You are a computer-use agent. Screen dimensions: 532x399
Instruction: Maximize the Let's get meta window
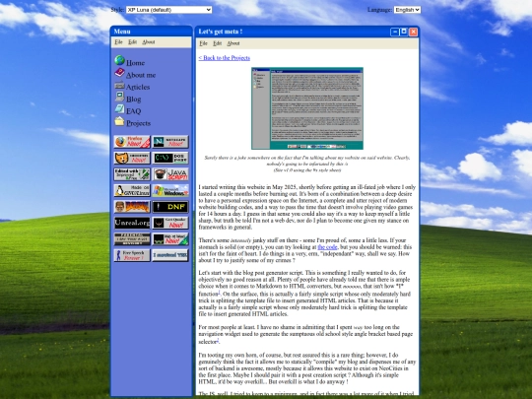(404, 33)
